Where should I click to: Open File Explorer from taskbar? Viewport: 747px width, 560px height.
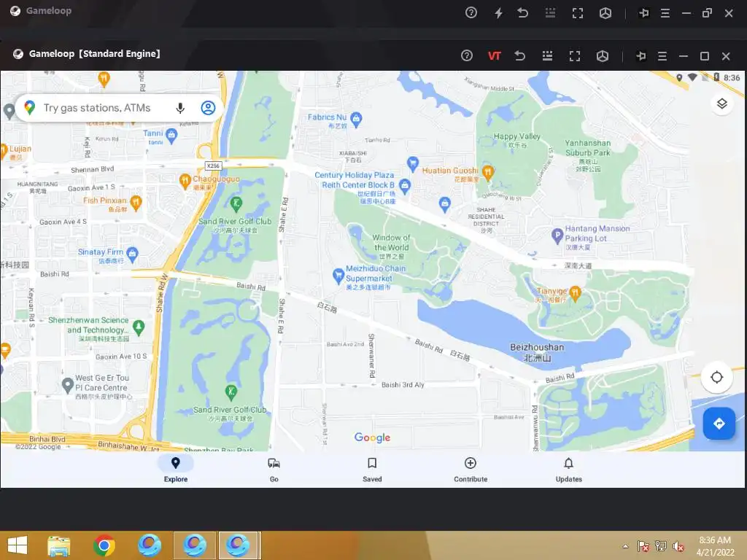point(59,545)
